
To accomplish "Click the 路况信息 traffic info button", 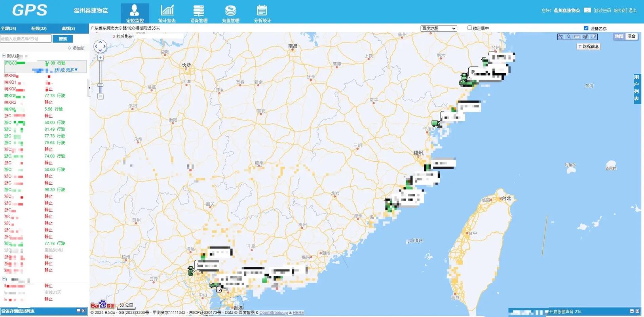I will pos(589,47).
